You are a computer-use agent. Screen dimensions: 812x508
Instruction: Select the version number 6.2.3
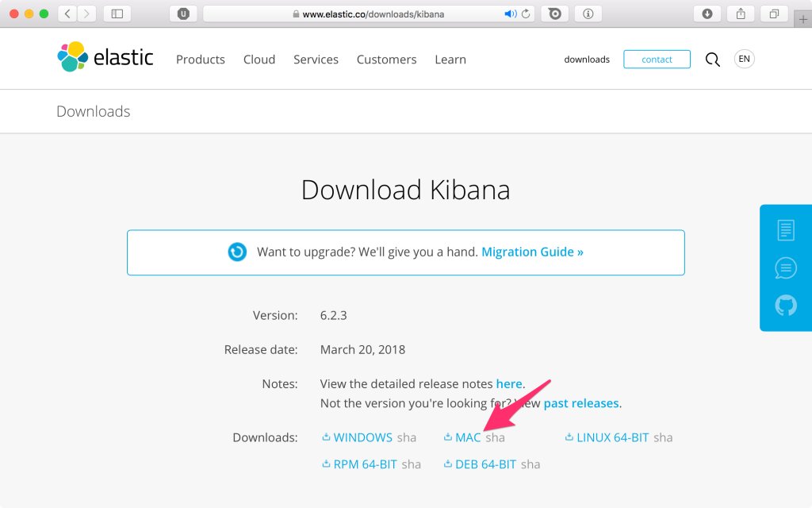pyautogui.click(x=334, y=315)
